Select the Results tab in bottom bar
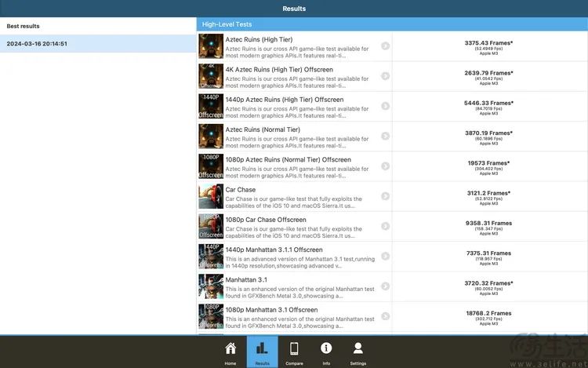Screen dimensions: 588x368 click(x=262, y=352)
